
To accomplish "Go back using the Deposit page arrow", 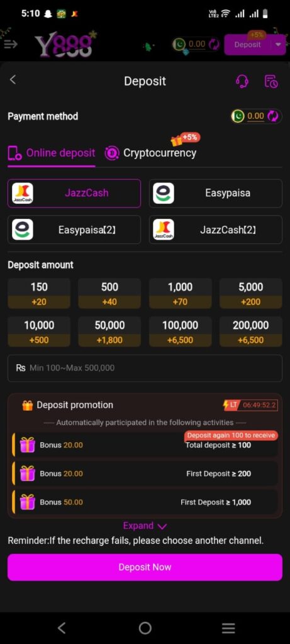I will click(13, 80).
